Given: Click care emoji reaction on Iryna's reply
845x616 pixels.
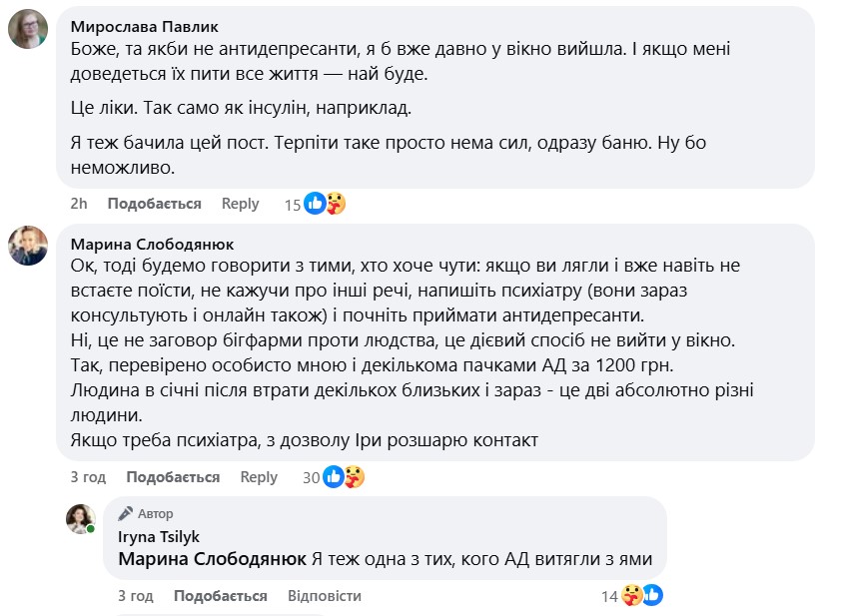Looking at the screenshot, I should pyautogui.click(x=632, y=596).
